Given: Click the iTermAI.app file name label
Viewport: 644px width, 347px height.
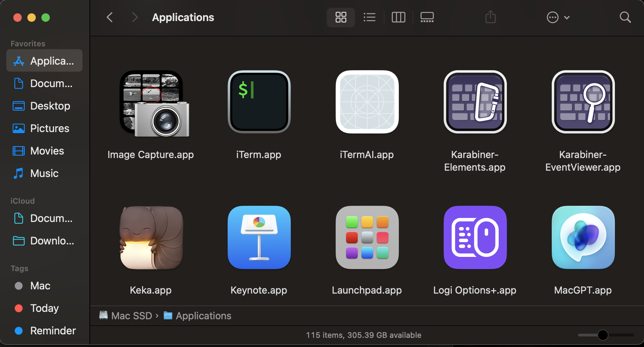Looking at the screenshot, I should [x=367, y=155].
